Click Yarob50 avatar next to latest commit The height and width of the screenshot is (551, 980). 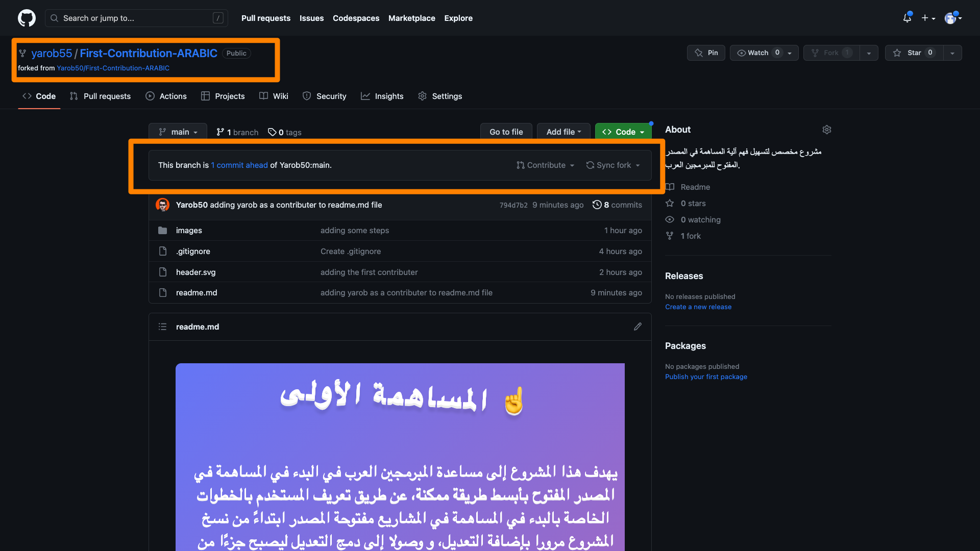coord(162,205)
